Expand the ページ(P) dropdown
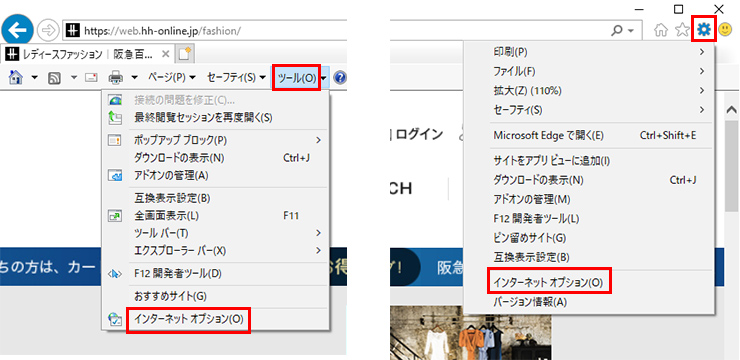Screen dimensions: 740x360 172,77
